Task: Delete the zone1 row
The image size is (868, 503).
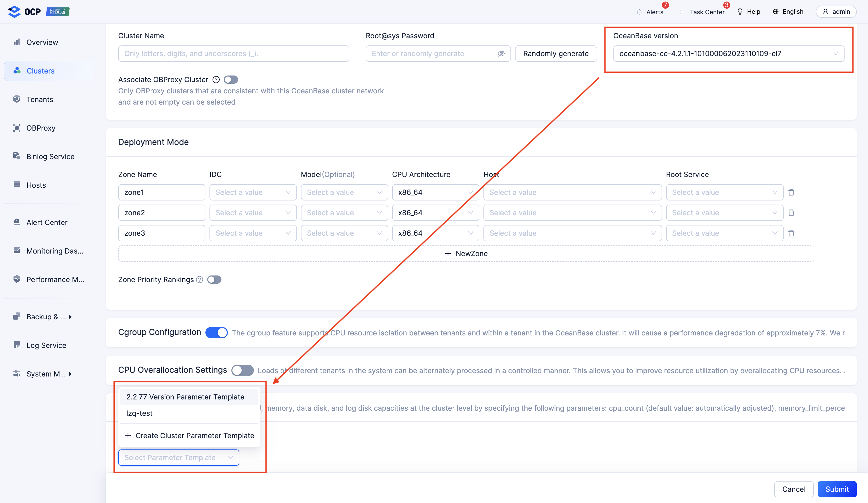Action: click(791, 192)
